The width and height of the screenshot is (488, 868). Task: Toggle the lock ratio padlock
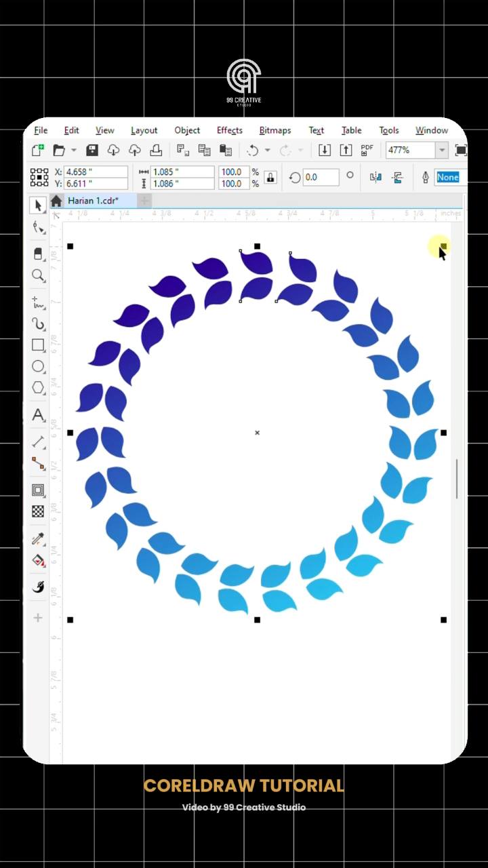click(270, 178)
